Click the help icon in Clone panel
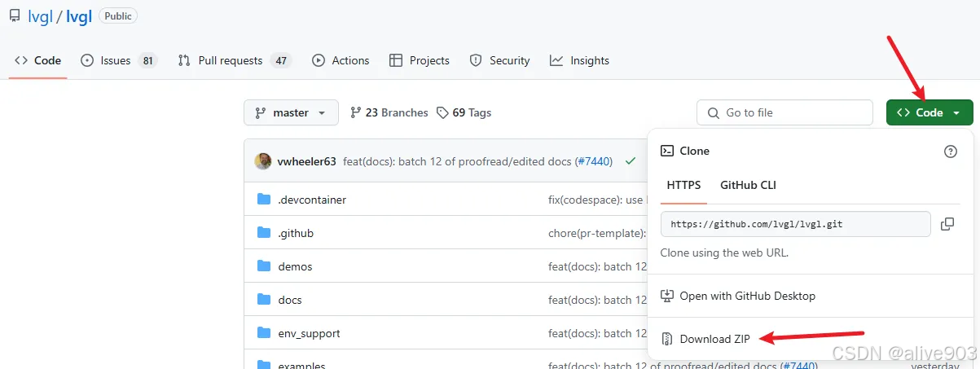 pyautogui.click(x=950, y=151)
